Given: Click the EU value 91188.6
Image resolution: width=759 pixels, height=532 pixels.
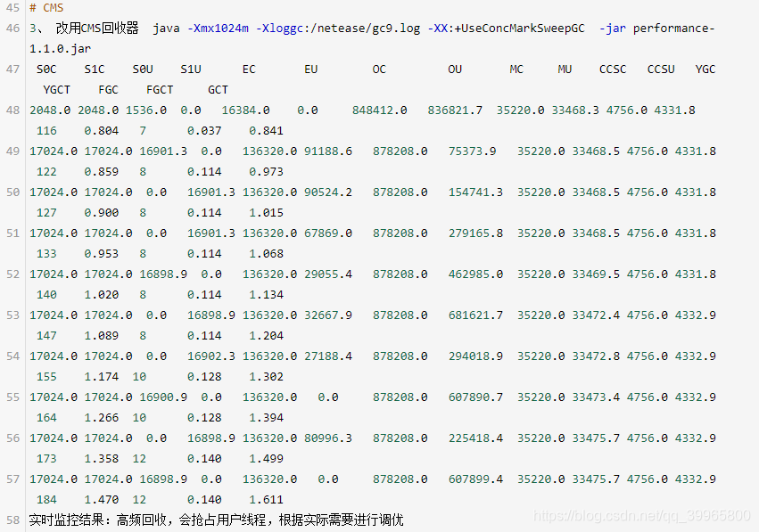Looking at the screenshot, I should pos(327,151).
